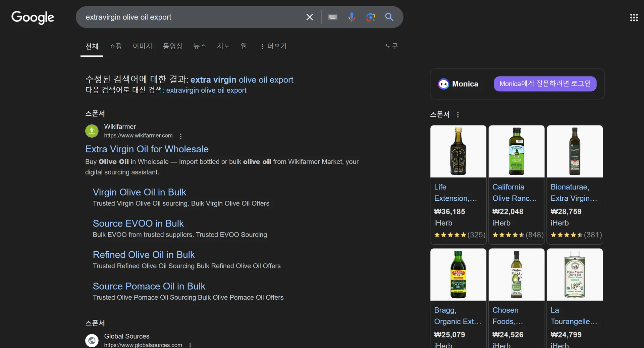Click the Wikifarmer site favicon
Image resolution: width=644 pixels, height=348 pixels.
point(92,131)
